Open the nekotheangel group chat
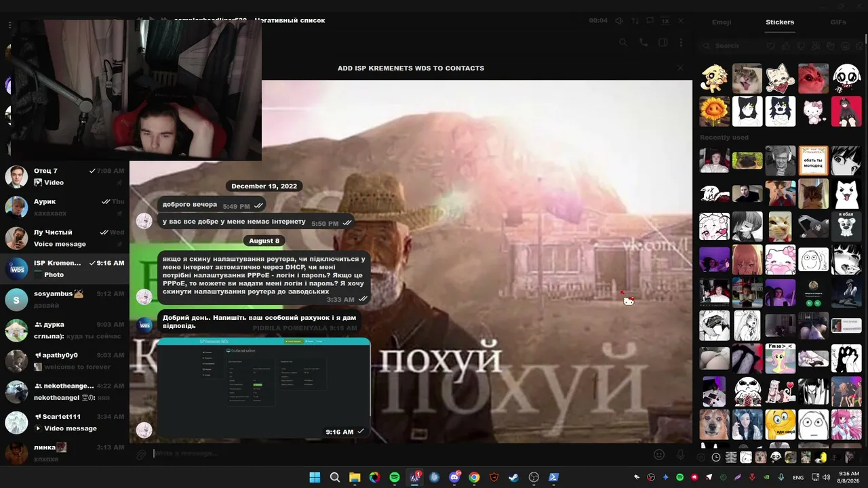The width and height of the screenshot is (868, 488). 64,392
